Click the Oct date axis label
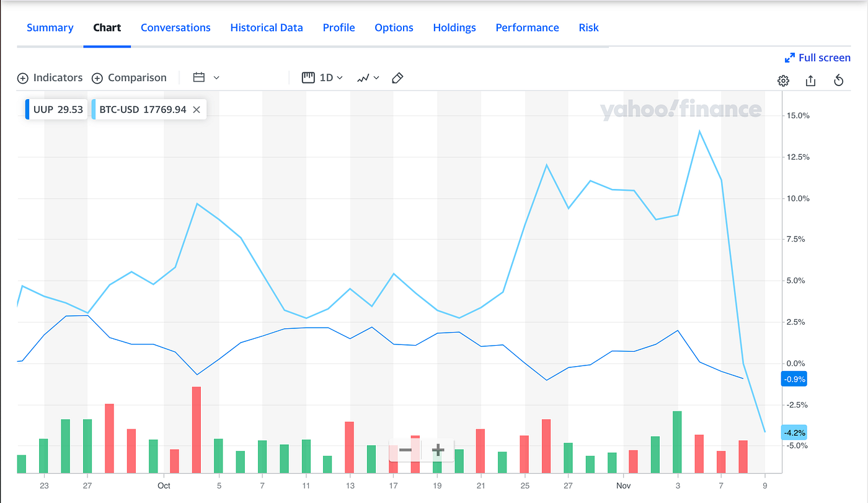 pos(164,486)
